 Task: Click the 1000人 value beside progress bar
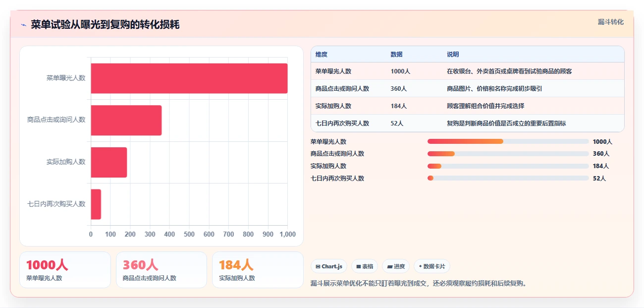tap(603, 141)
